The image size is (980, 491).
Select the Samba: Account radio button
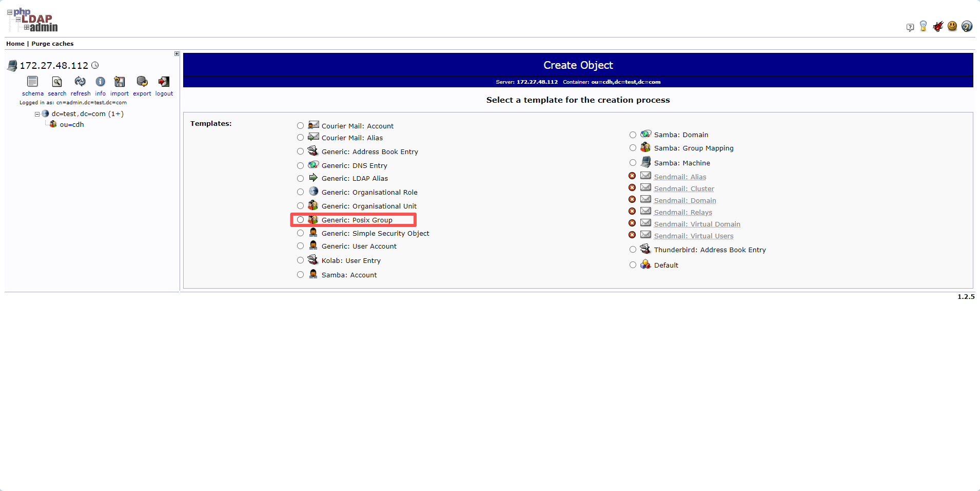tap(300, 275)
